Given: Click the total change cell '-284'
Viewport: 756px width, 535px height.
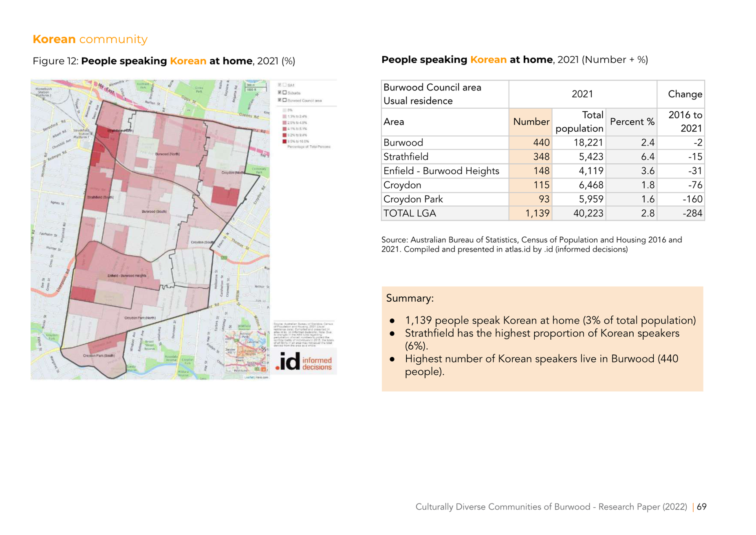Looking at the screenshot, I should coord(681,214).
